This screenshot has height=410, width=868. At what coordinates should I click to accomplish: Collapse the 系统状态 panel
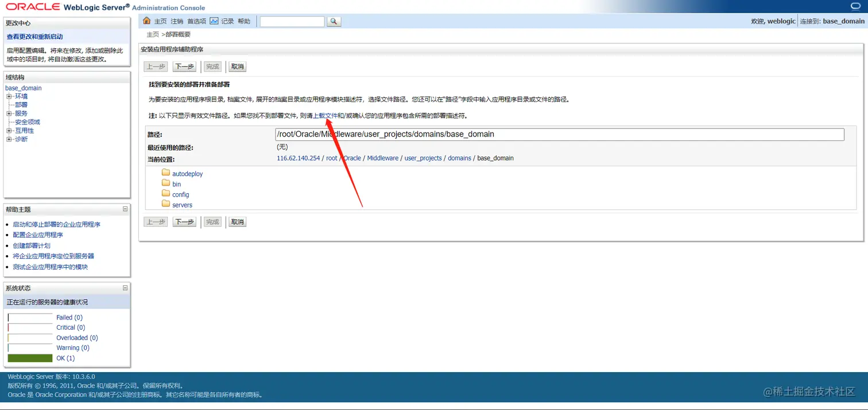point(125,288)
